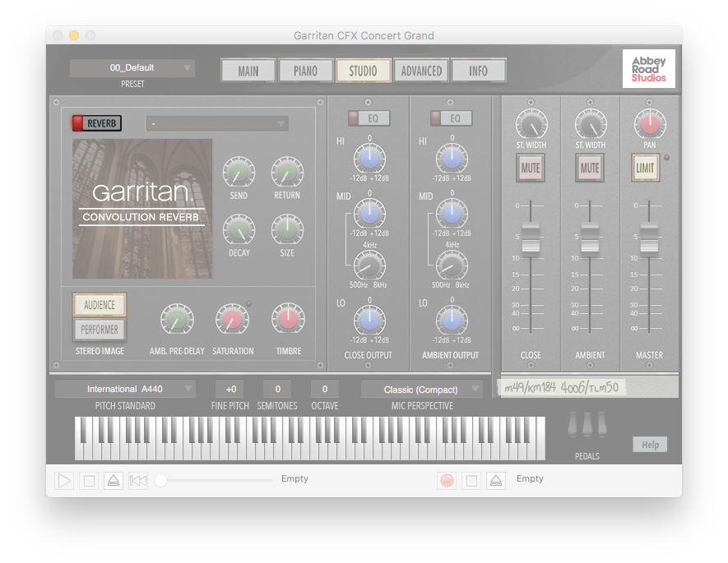
Task: Click the piano PEDALS graphic
Action: click(587, 424)
